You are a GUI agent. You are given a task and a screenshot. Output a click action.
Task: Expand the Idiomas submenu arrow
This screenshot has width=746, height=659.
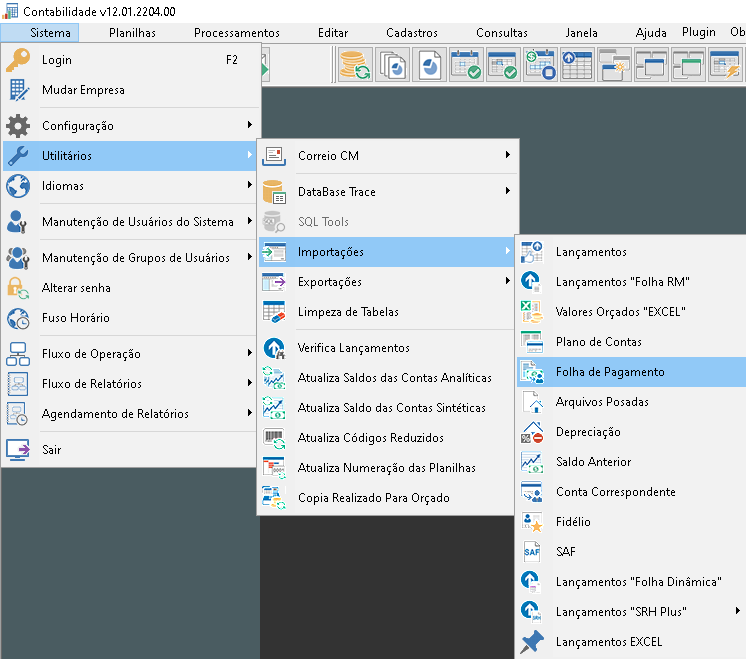(249, 185)
